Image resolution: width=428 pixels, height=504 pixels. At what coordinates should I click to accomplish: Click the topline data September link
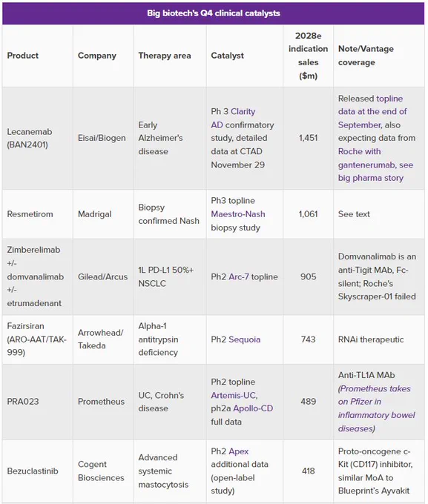[372, 111]
